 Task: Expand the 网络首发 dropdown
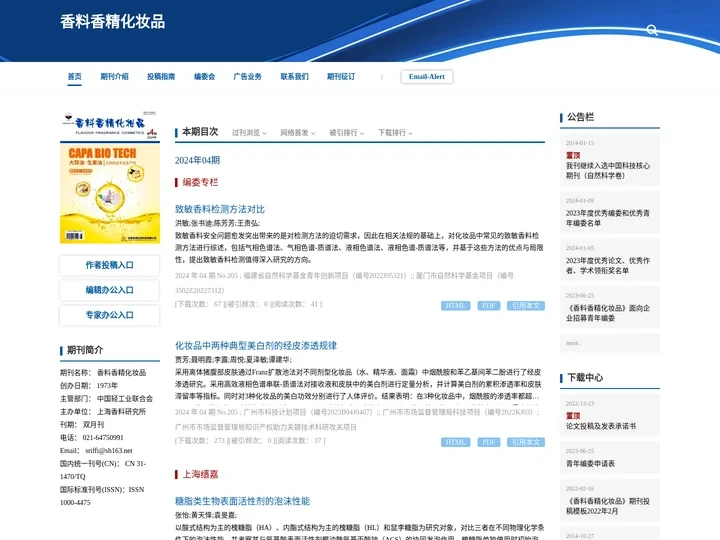tap(298, 133)
